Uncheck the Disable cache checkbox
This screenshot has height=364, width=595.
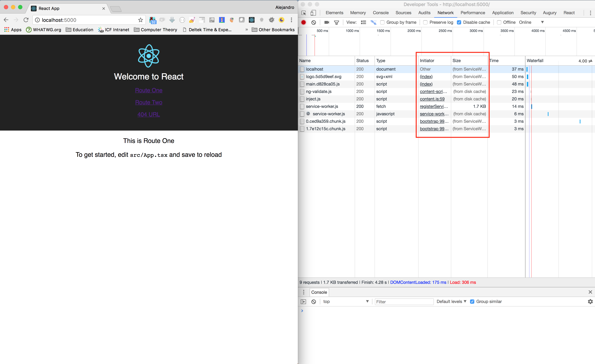pos(459,22)
